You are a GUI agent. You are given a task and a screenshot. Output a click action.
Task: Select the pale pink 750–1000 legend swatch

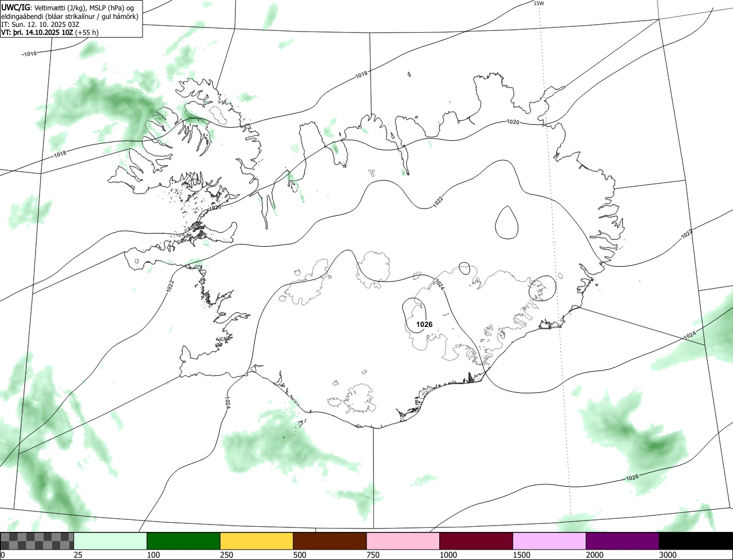tap(403, 541)
